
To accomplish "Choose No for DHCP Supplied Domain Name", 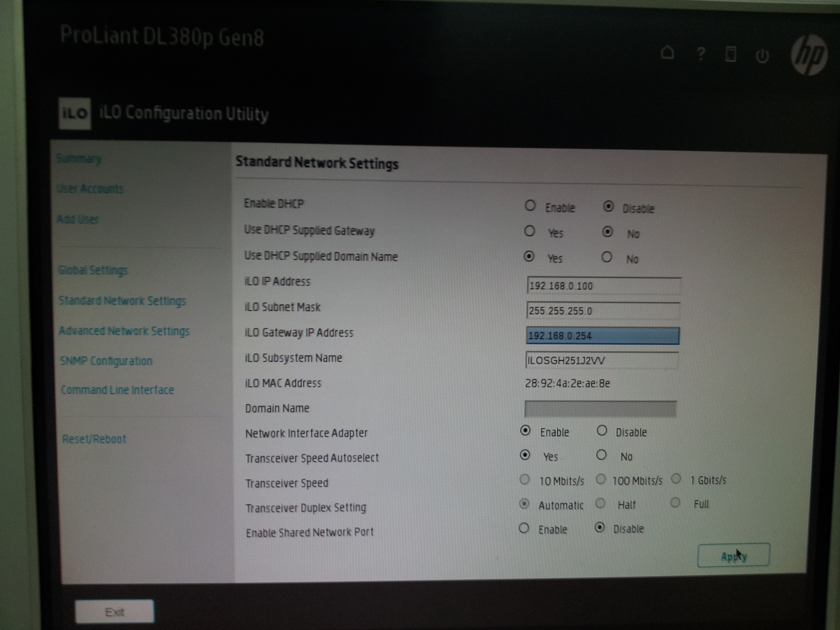I will click(607, 257).
